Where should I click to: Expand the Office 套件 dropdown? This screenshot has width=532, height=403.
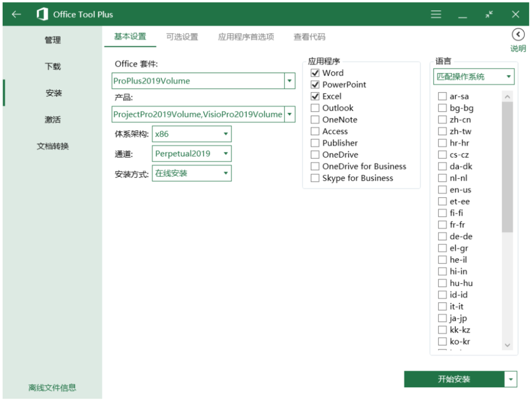coord(290,81)
